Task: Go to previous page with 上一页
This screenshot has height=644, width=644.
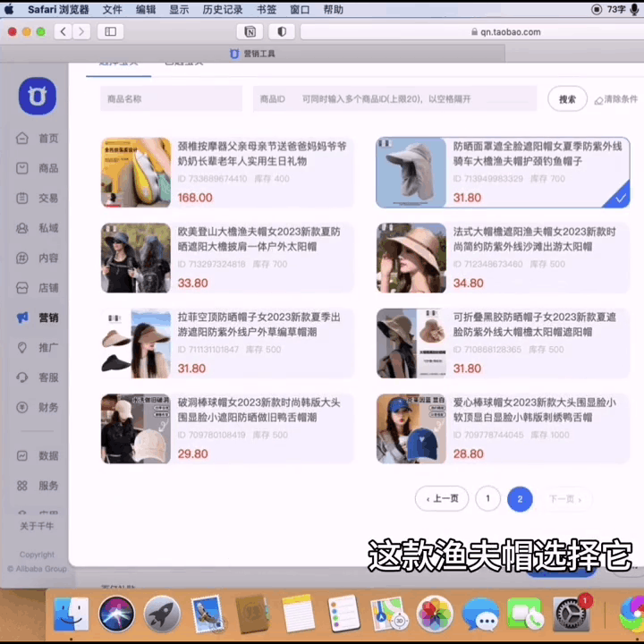Action: pyautogui.click(x=442, y=498)
